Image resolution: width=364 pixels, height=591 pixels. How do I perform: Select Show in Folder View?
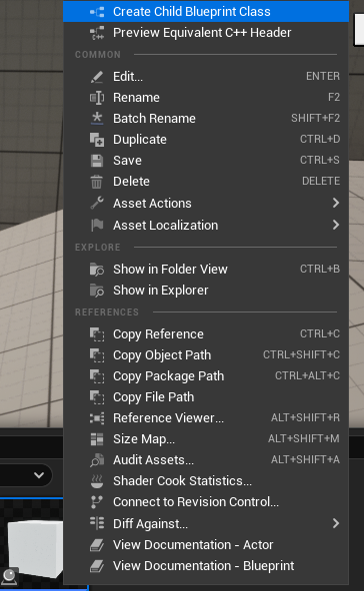[206, 269]
